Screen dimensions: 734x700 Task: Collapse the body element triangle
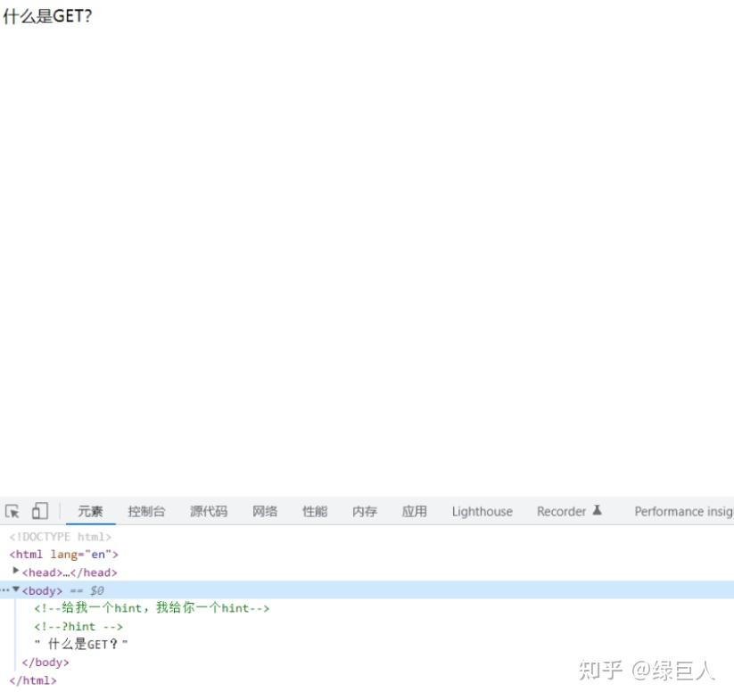tap(14, 589)
